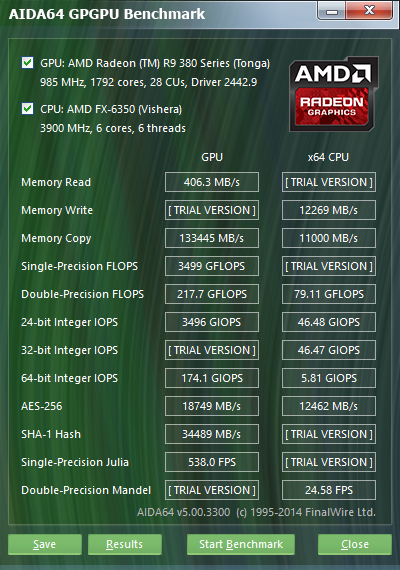The height and width of the screenshot is (570, 400).
Task: Click GPU SHA-1 Hash 34489 MB/s box
Action: pyautogui.click(x=212, y=434)
